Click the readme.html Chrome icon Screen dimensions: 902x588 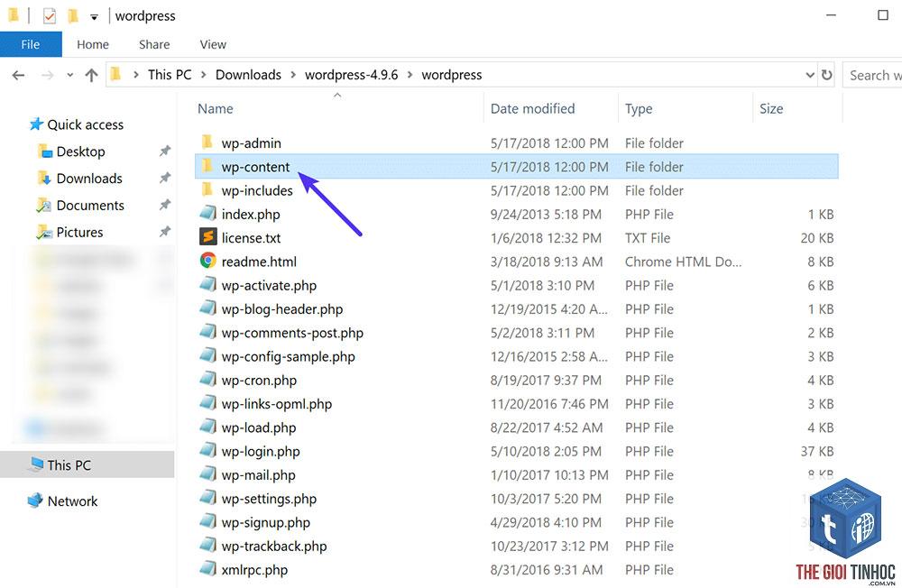207,261
